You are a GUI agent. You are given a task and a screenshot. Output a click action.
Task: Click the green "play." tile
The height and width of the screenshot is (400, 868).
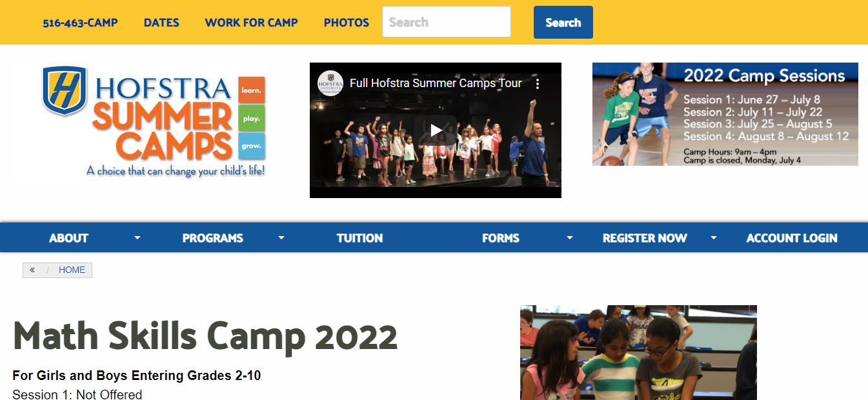point(252,118)
